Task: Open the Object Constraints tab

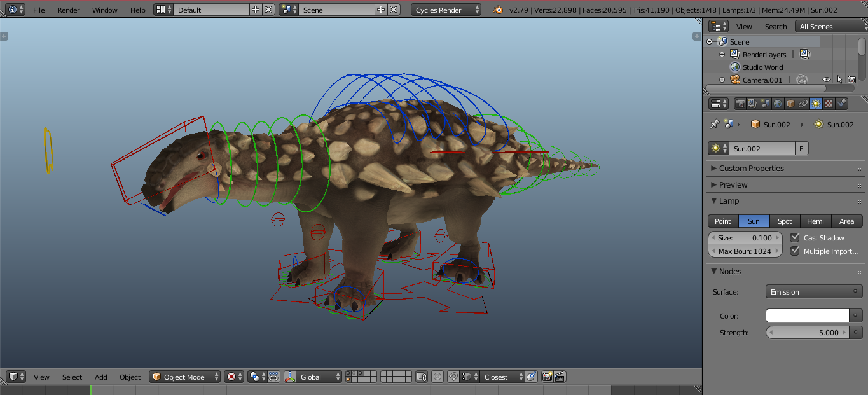Action: tap(803, 104)
